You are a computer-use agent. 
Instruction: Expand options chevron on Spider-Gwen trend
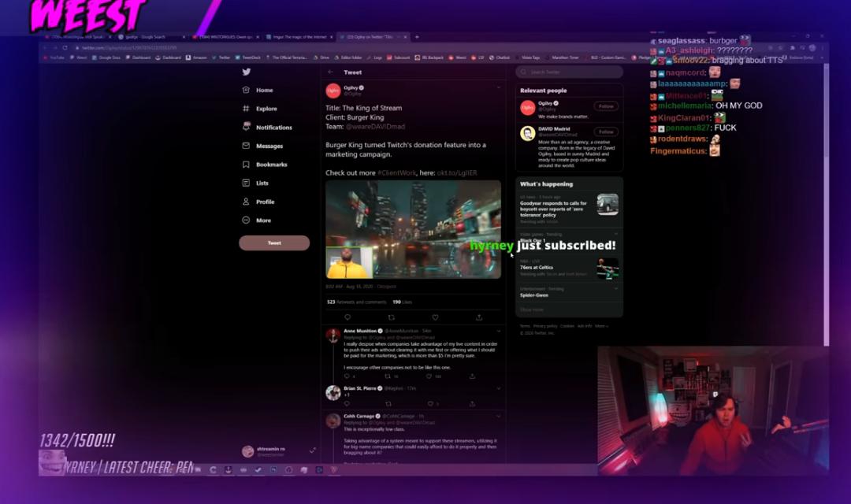click(616, 289)
